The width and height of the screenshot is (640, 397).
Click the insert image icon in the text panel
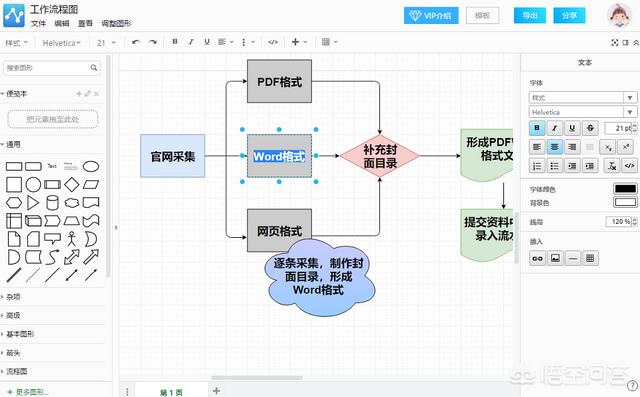click(x=555, y=258)
